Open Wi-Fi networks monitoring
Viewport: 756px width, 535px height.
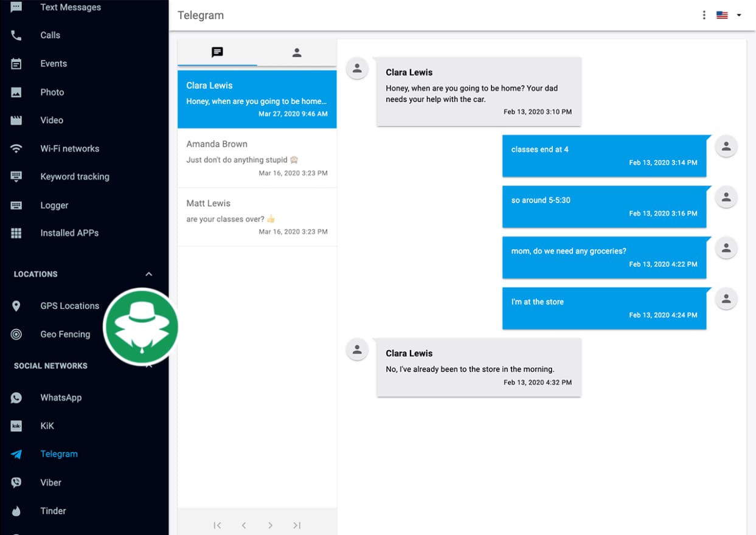(x=16, y=148)
